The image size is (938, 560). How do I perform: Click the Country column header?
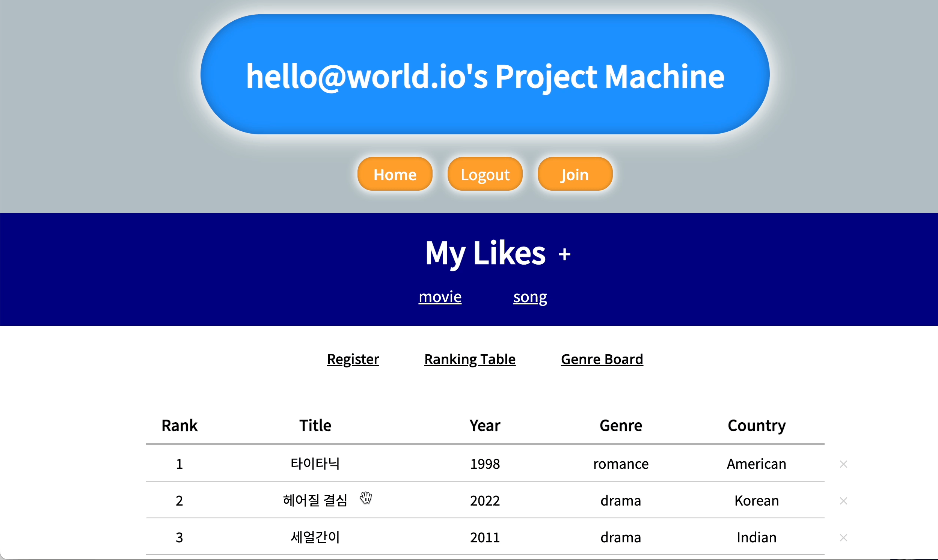tap(756, 426)
